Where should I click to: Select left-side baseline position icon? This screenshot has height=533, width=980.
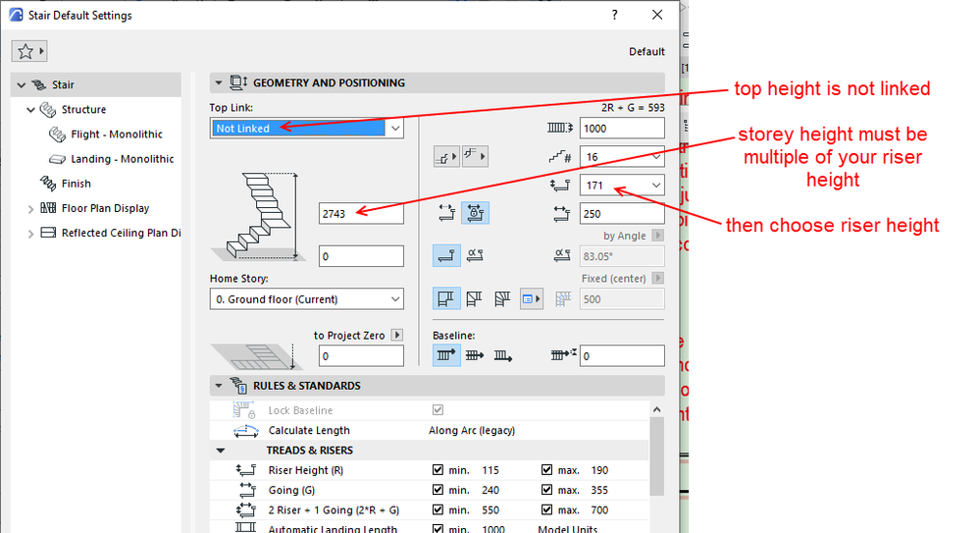pyautogui.click(x=446, y=355)
